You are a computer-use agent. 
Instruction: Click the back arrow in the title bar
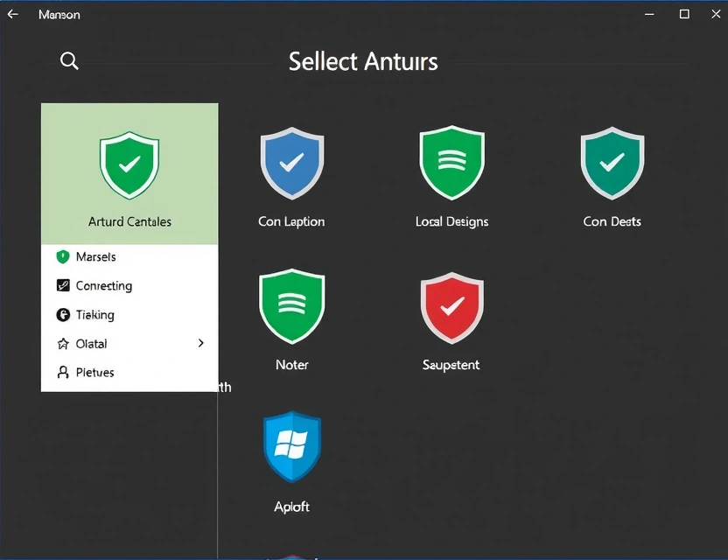point(13,14)
